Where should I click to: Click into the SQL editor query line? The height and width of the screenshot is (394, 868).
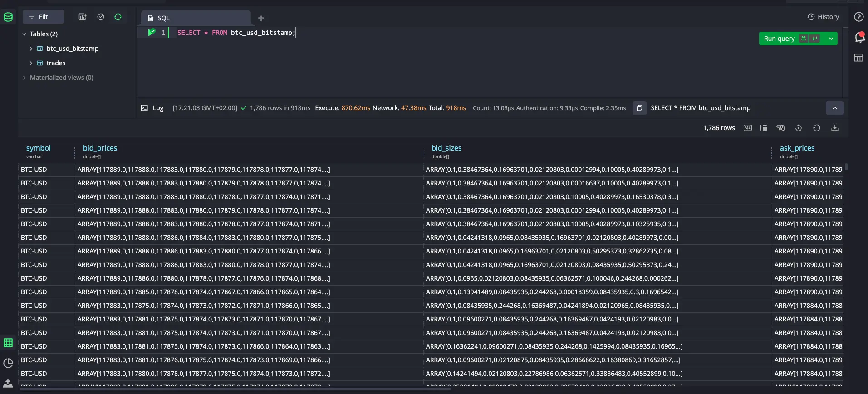pyautogui.click(x=236, y=33)
